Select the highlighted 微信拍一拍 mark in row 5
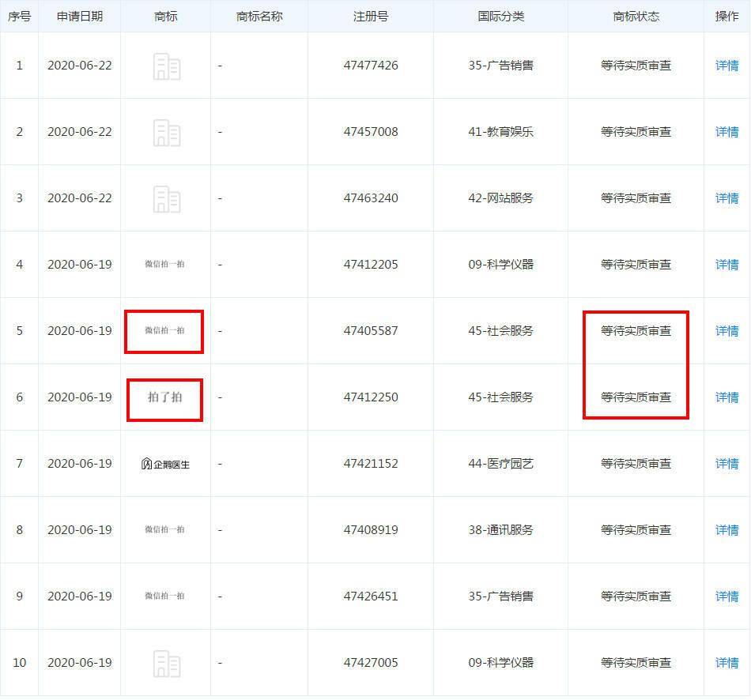The height and width of the screenshot is (700, 751). tap(165, 331)
